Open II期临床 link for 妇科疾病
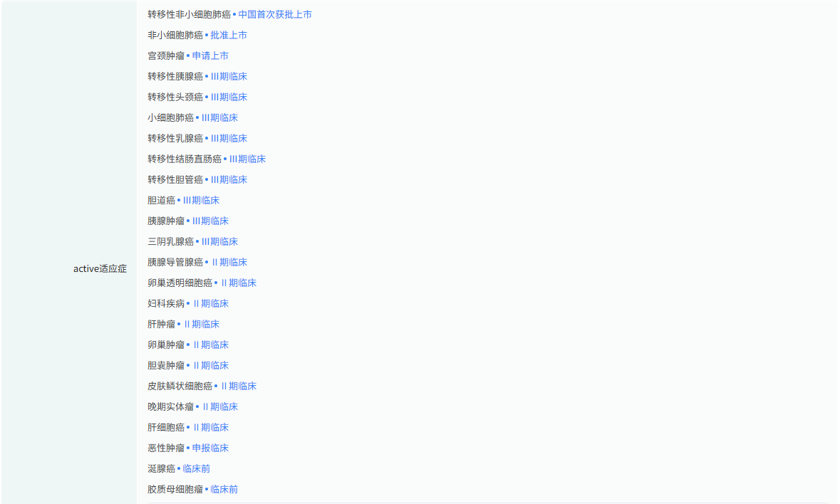840x504 pixels. tap(211, 303)
